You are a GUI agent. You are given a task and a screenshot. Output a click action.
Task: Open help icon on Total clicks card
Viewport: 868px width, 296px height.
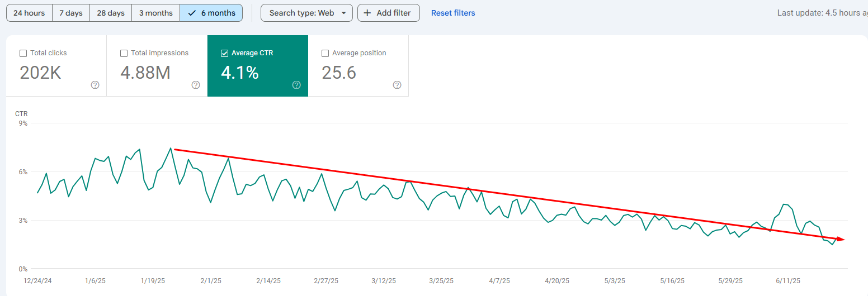click(95, 85)
